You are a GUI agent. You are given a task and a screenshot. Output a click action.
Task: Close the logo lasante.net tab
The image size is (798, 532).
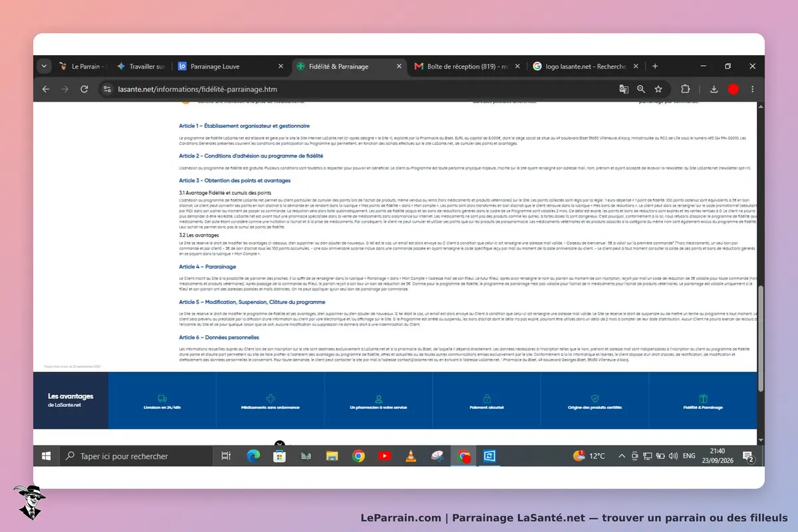tap(636, 66)
